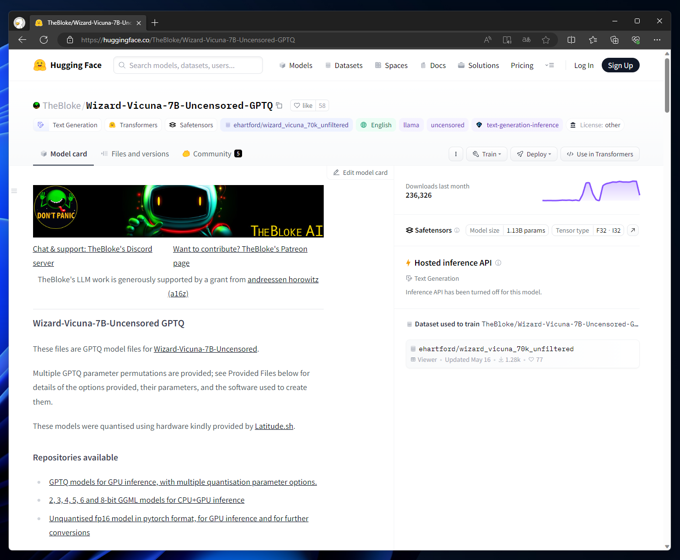Click the Hugging Face logo
The width and height of the screenshot is (680, 560).
coord(67,65)
